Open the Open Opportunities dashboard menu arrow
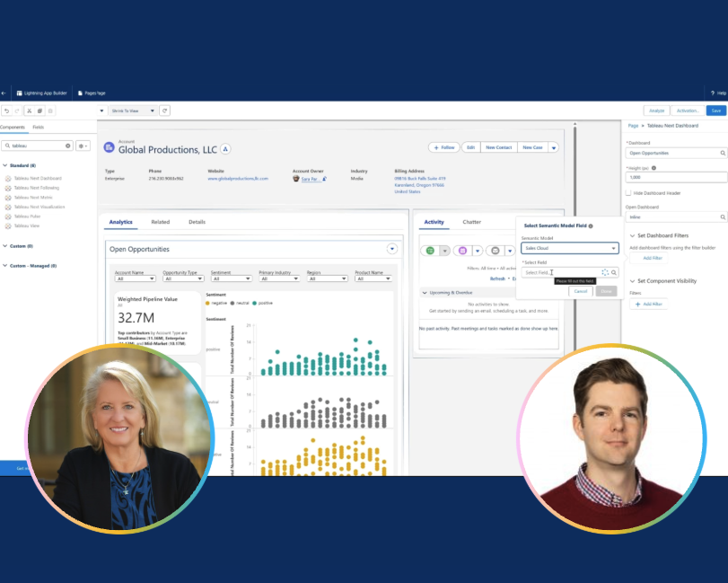The height and width of the screenshot is (583, 728). tap(392, 249)
